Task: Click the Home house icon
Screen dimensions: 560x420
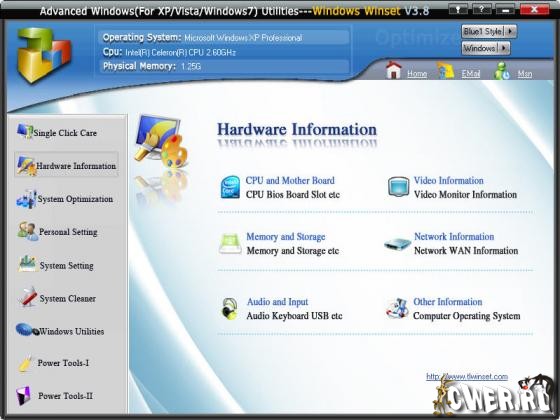Action: (x=394, y=70)
